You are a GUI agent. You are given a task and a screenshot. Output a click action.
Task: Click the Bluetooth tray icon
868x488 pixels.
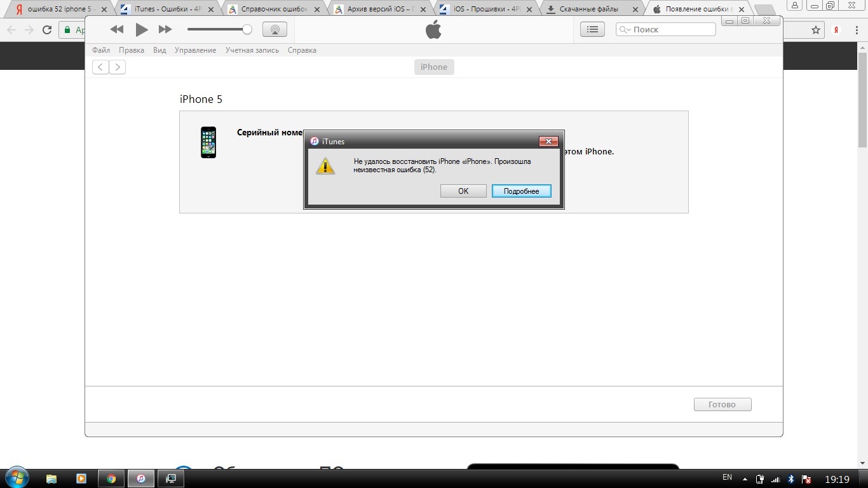click(791, 479)
